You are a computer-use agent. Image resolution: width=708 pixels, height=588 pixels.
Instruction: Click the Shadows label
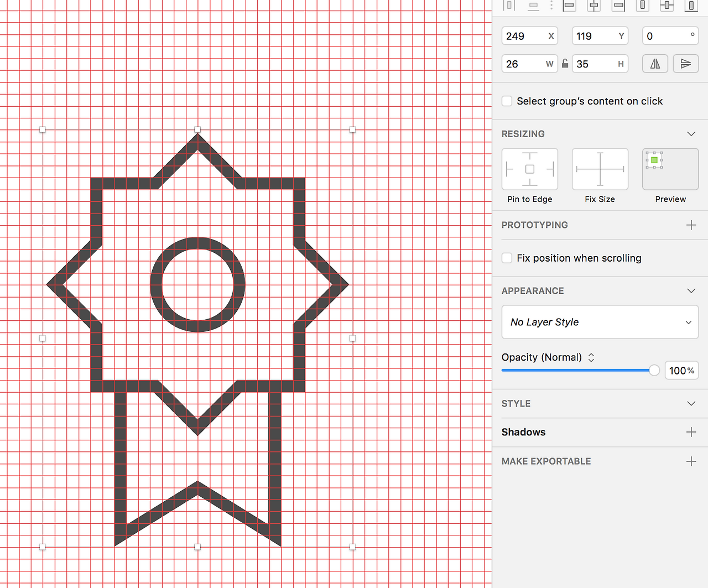[x=524, y=432]
